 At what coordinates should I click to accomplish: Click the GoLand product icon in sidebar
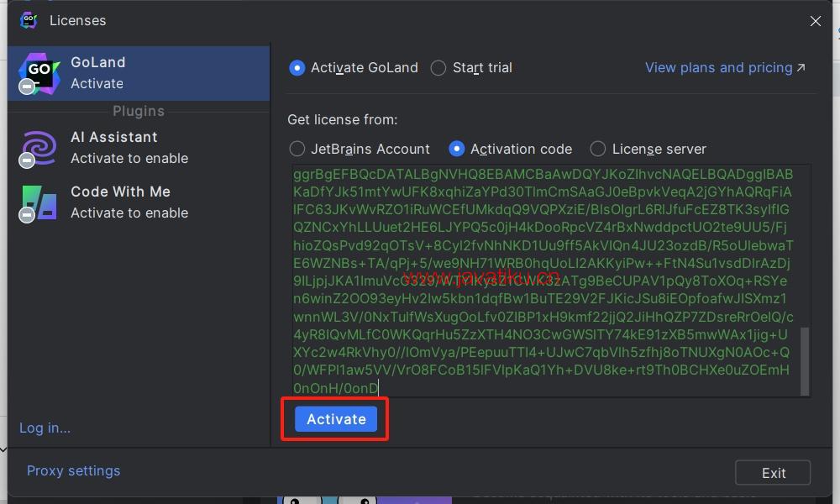39,73
